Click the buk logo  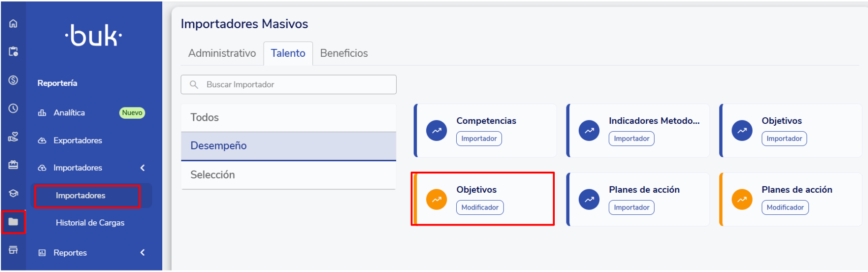coord(94,36)
